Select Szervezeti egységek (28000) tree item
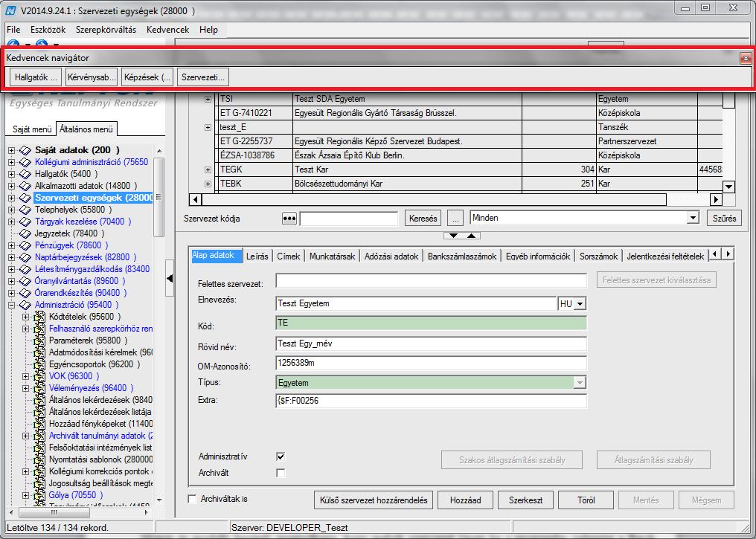The height and width of the screenshot is (539, 756). (94, 198)
